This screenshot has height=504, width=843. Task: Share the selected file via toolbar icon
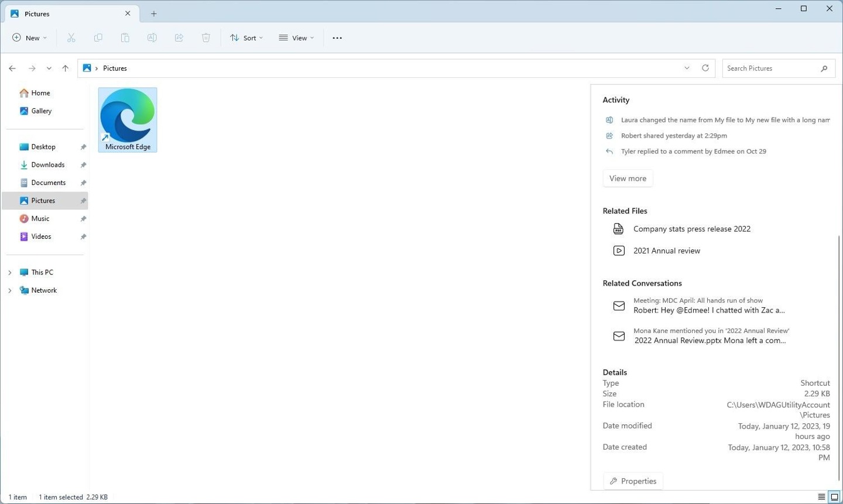click(x=179, y=37)
